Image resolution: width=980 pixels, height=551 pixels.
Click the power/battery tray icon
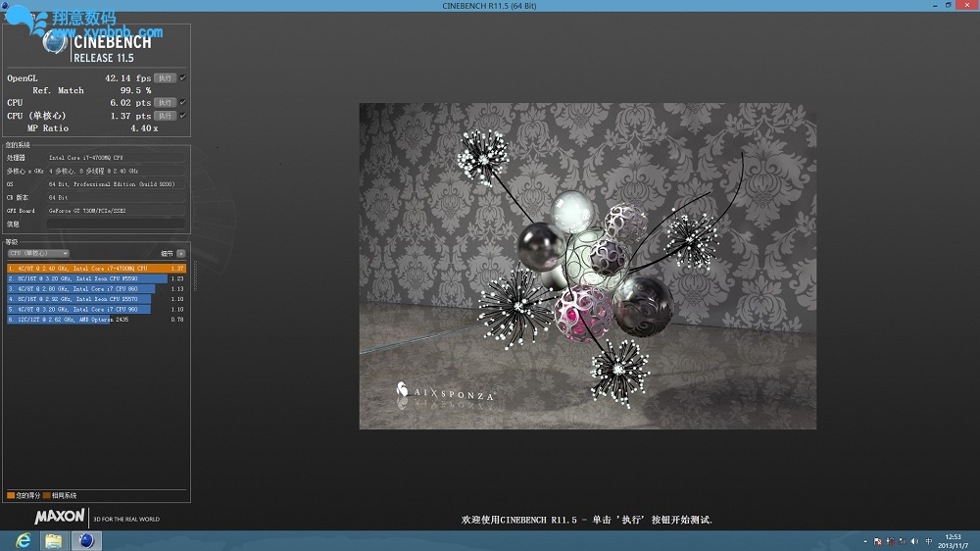click(890, 541)
